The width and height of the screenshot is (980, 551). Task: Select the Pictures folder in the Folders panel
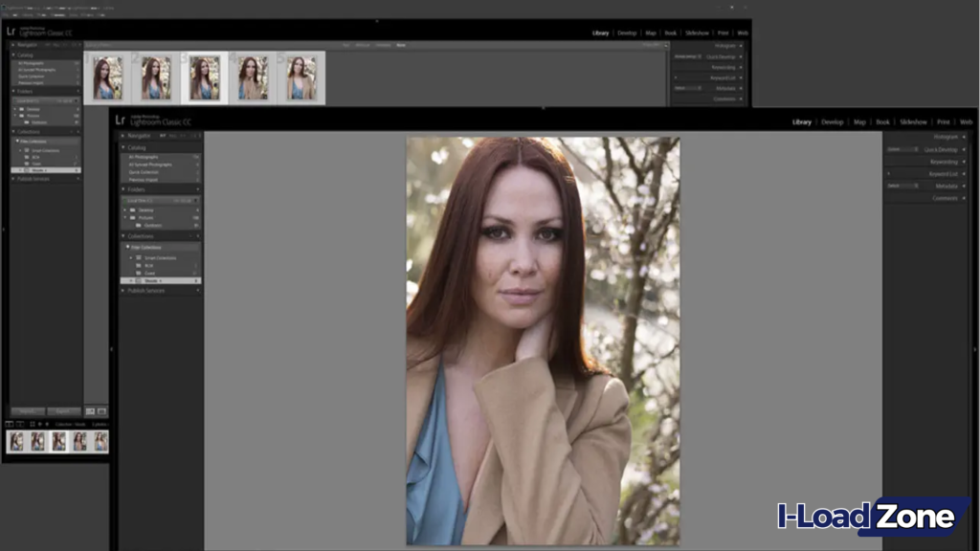(144, 216)
